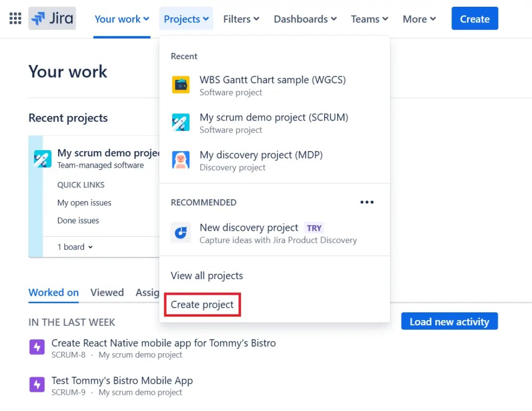Open the My open issues quick link

click(x=84, y=203)
